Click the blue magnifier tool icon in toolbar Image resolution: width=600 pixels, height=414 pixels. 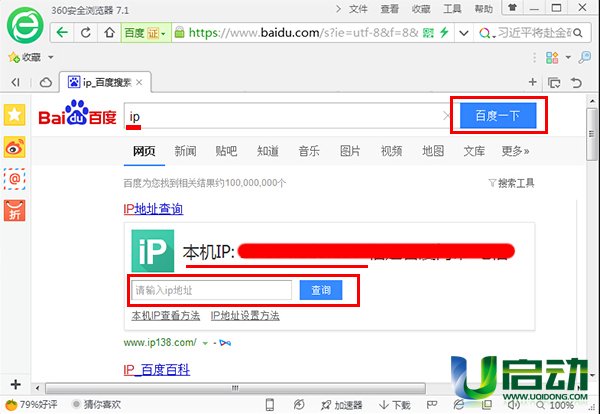(584, 58)
